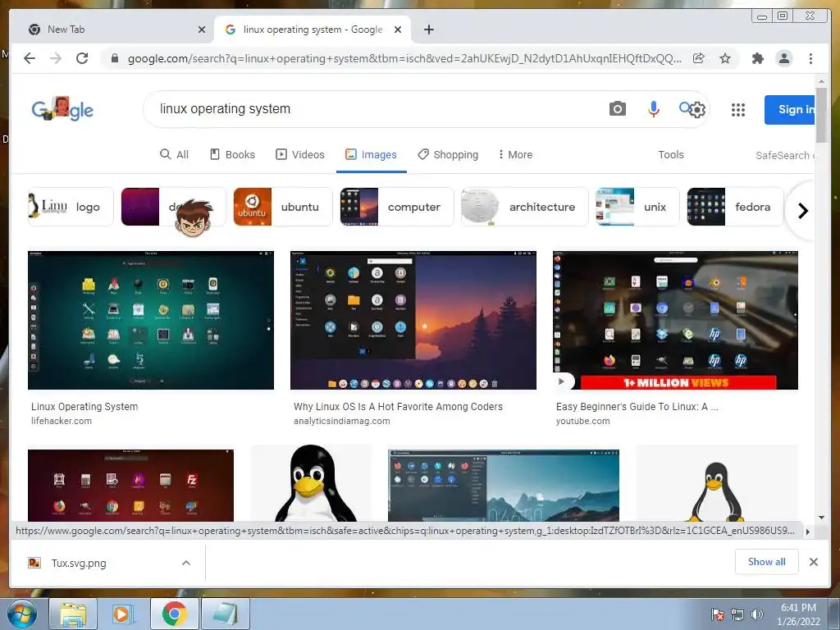Filter results by ubuntu chip
Viewport: 840px width, 630px height.
pos(283,207)
